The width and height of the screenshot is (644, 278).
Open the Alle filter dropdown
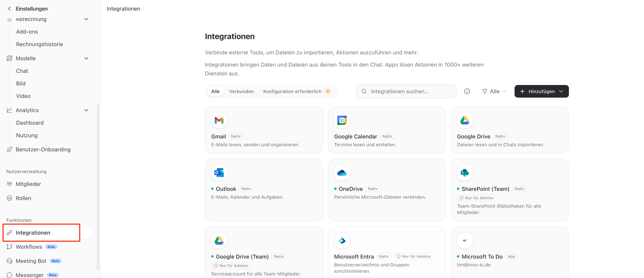494,91
